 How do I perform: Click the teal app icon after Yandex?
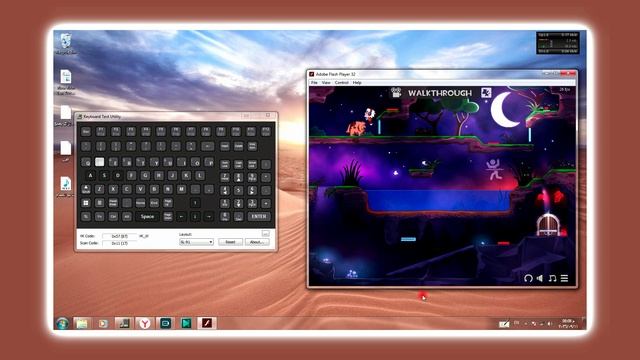[165, 323]
